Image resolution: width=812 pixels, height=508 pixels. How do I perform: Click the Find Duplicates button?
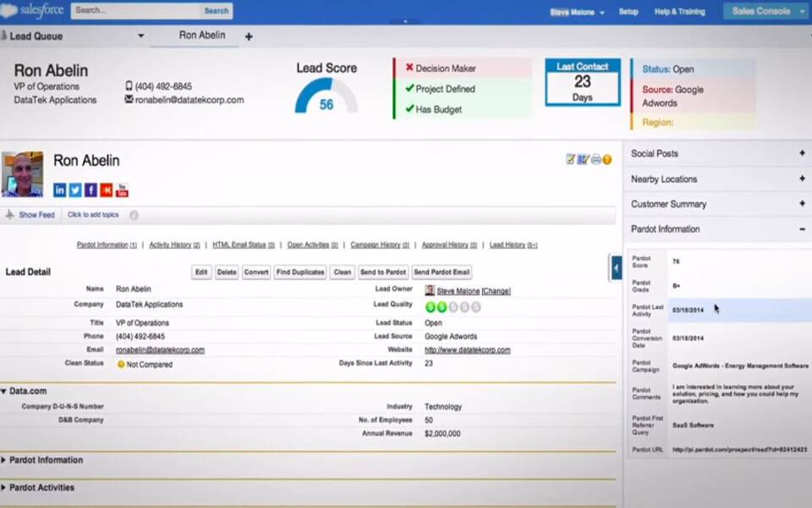[x=299, y=272]
